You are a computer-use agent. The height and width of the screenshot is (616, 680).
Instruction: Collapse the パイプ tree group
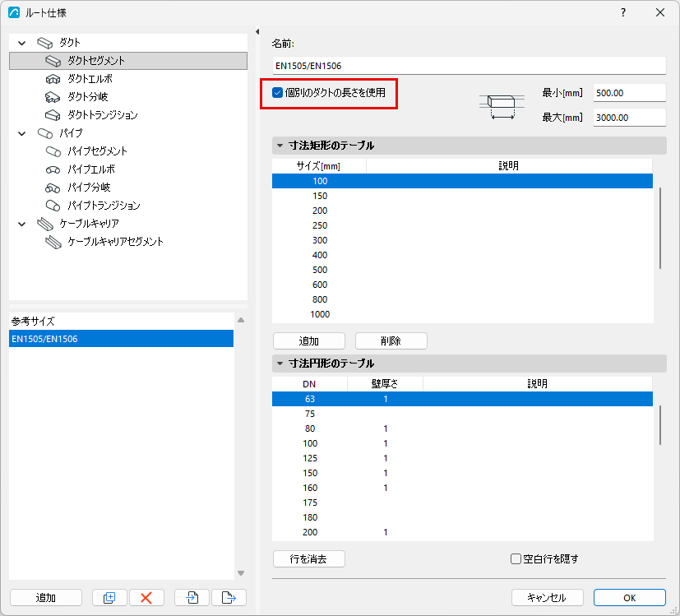(21, 133)
